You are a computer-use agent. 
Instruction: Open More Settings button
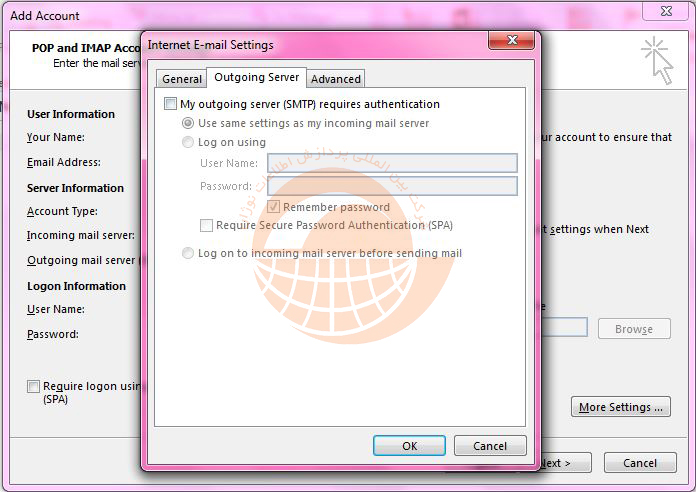[620, 407]
